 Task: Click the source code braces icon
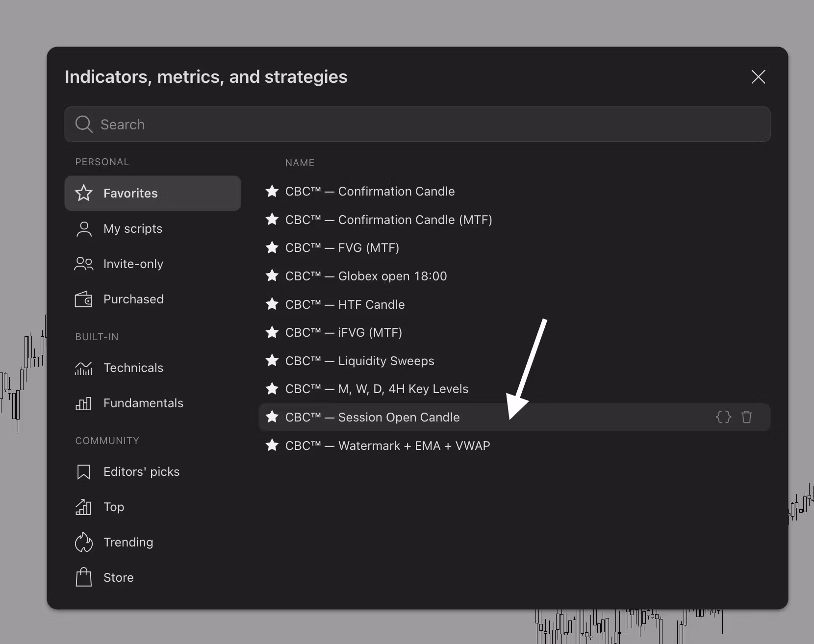pyautogui.click(x=723, y=417)
